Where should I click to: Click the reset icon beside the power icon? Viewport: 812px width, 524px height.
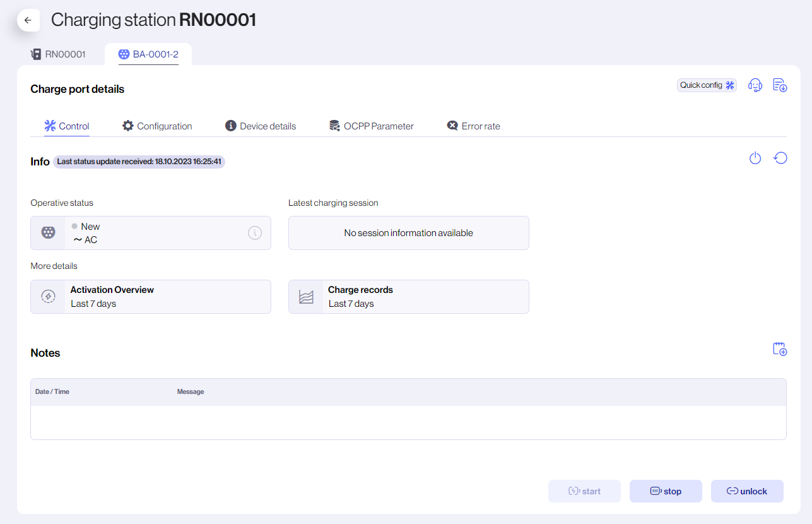point(780,158)
